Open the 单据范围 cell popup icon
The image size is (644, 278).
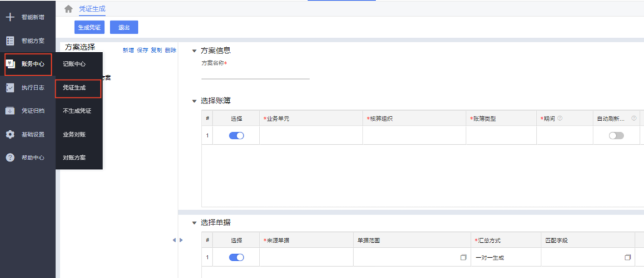(x=463, y=258)
